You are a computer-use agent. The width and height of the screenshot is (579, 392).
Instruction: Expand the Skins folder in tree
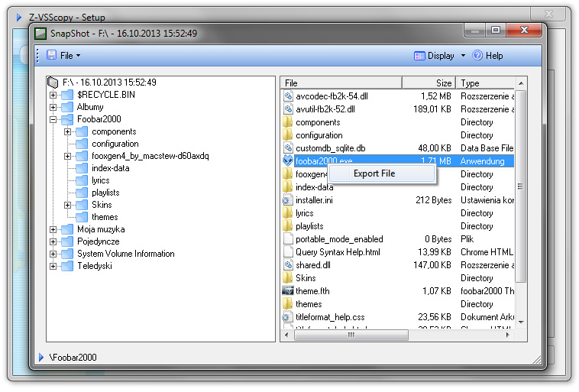(x=67, y=205)
